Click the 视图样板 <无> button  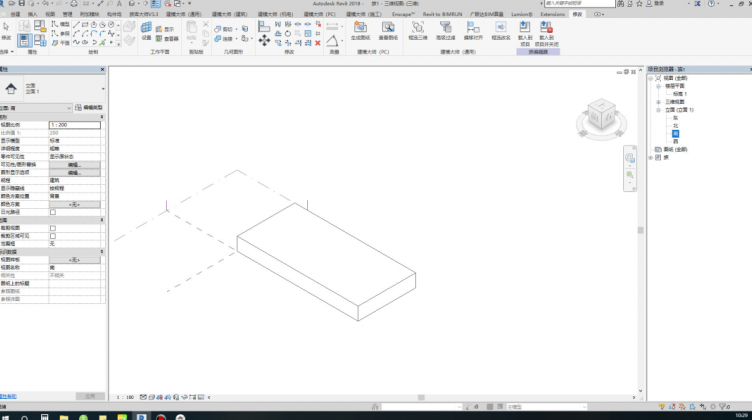74,259
